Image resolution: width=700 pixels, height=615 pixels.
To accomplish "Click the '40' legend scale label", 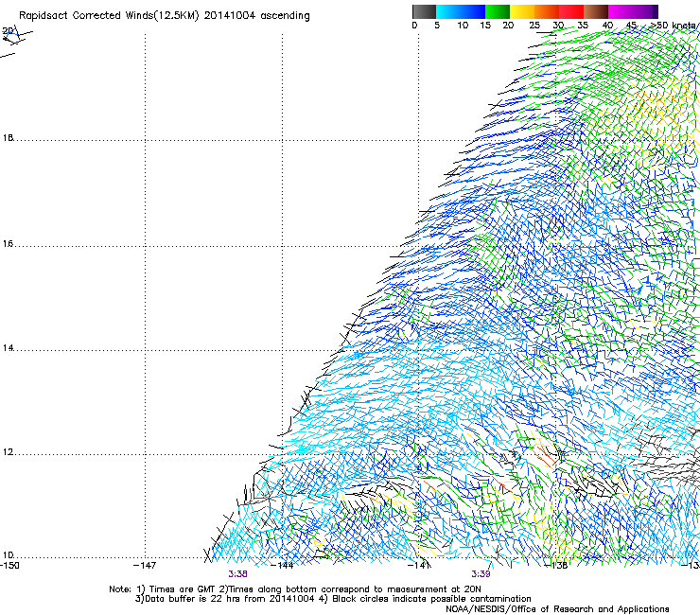I will coord(607,26).
